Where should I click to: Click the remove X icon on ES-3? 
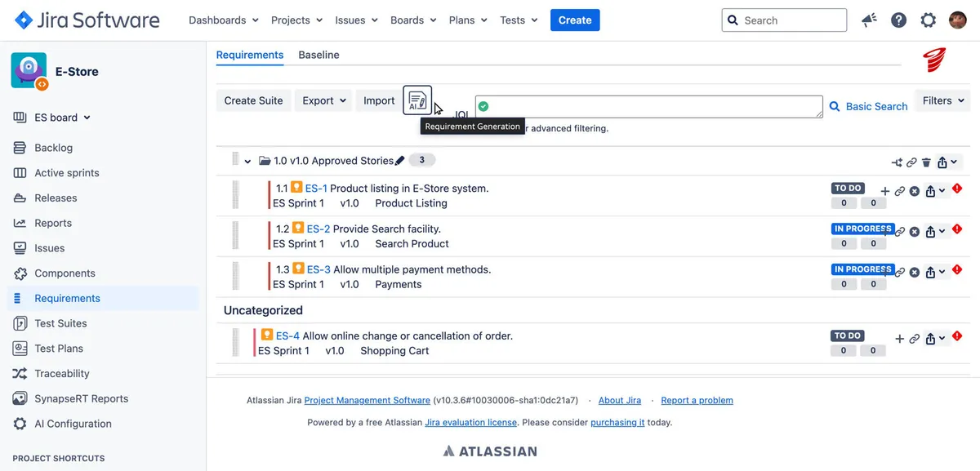(915, 273)
